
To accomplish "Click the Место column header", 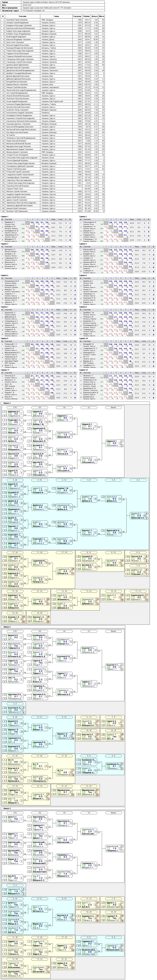I will point(102,17).
